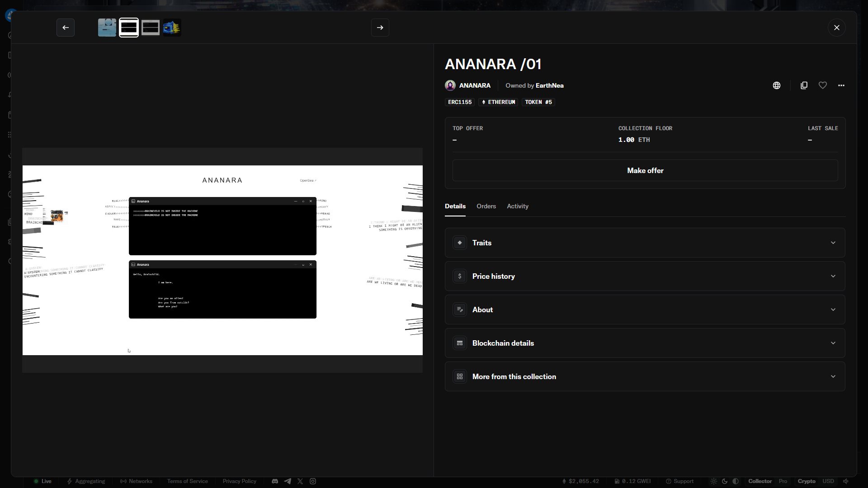This screenshot has width=868, height=488.
Task: Click the previous item arrow button
Action: click(66, 28)
